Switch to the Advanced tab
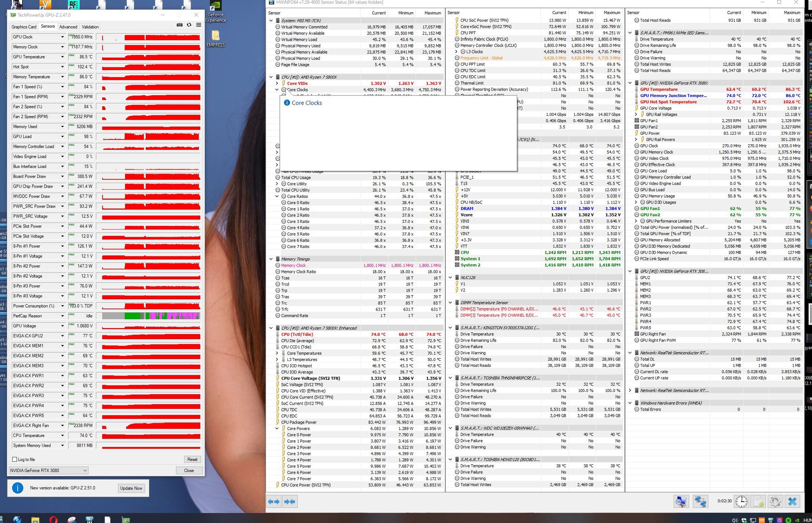Viewport: 812px width, 523px height. pos(68,27)
